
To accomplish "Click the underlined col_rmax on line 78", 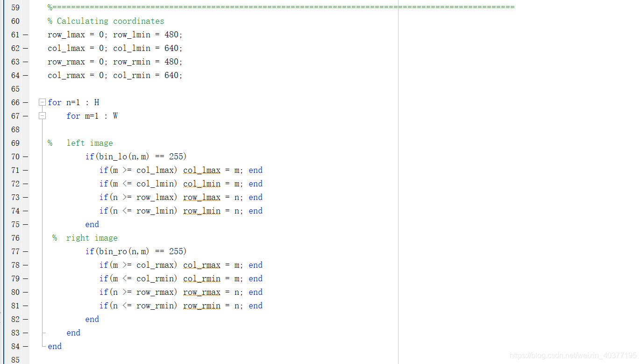I will pyautogui.click(x=202, y=265).
